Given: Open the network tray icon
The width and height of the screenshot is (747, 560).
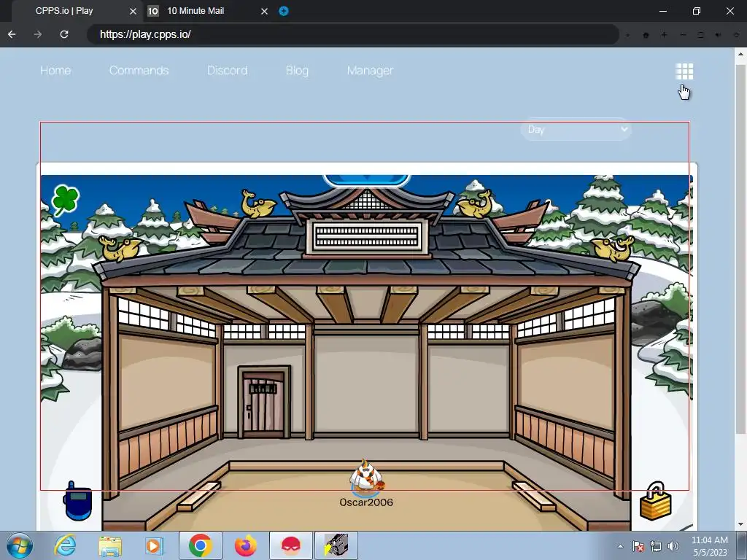Looking at the screenshot, I should pyautogui.click(x=656, y=546).
